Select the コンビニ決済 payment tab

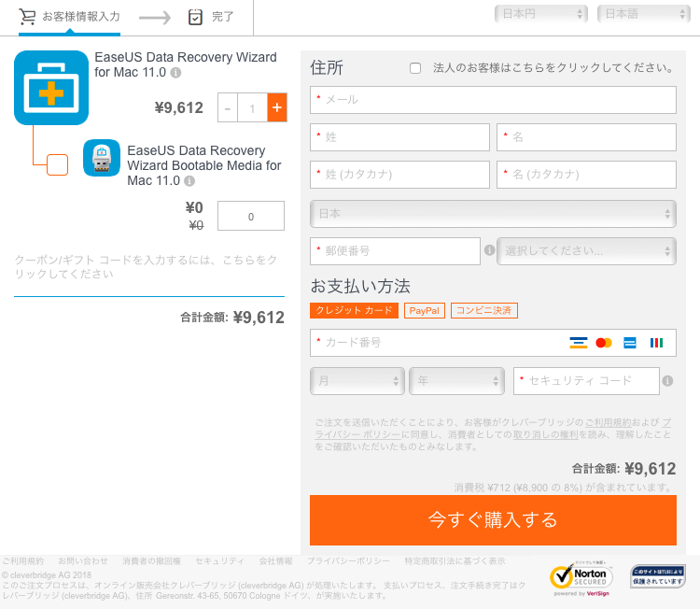483,310
